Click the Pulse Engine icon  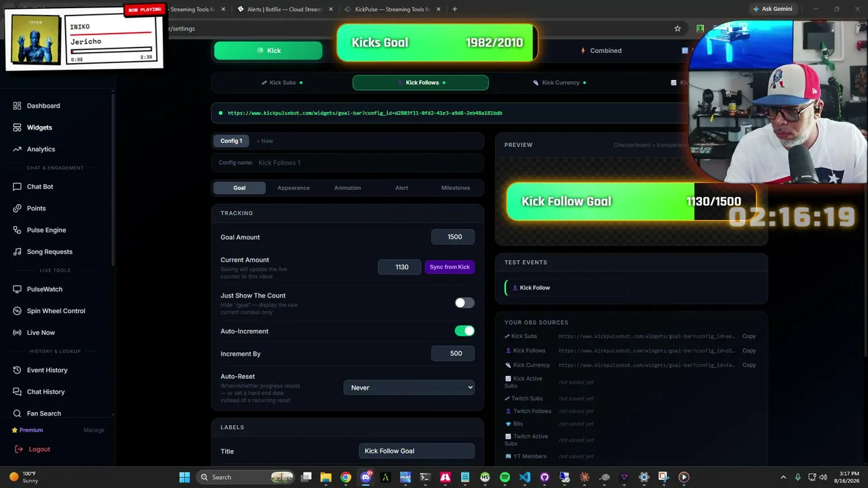pyautogui.click(x=17, y=230)
